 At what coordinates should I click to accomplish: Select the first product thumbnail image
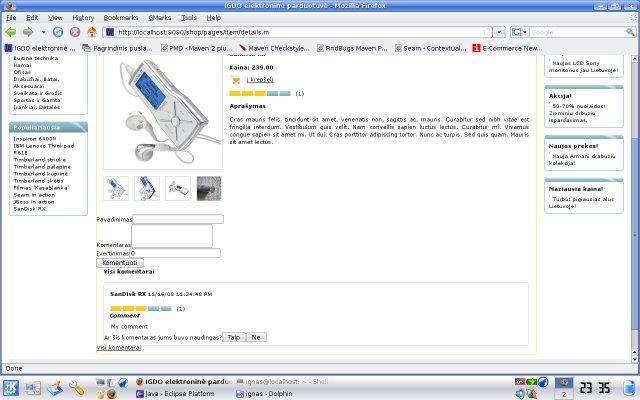pos(116,188)
